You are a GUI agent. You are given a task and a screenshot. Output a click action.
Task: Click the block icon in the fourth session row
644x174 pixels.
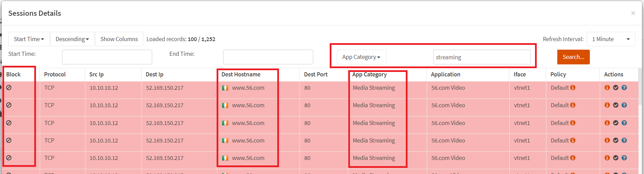click(9, 140)
